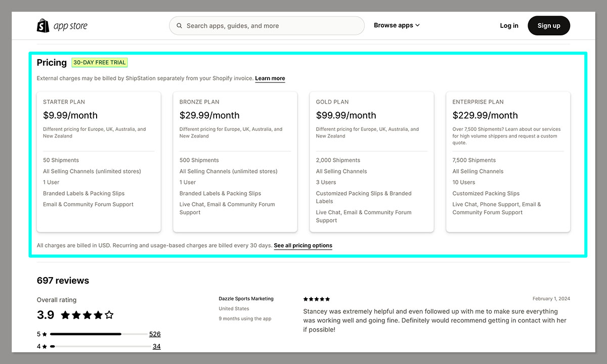Open the Browse apps dropdown
The image size is (607, 364).
tap(394, 25)
